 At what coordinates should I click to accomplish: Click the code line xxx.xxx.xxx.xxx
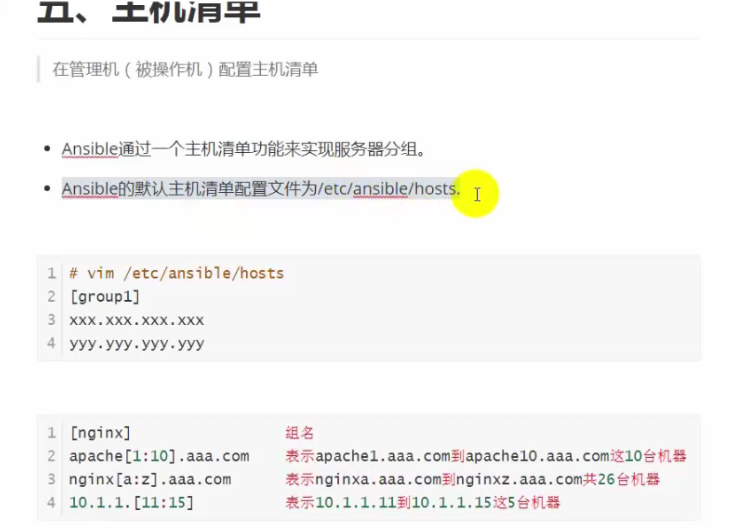coord(137,320)
